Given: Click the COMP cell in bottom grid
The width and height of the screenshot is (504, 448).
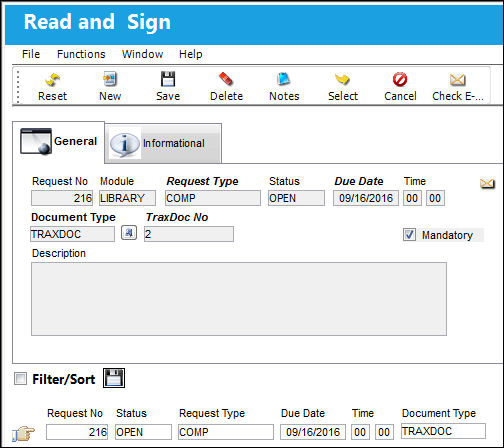Looking at the screenshot, I should pos(226,432).
